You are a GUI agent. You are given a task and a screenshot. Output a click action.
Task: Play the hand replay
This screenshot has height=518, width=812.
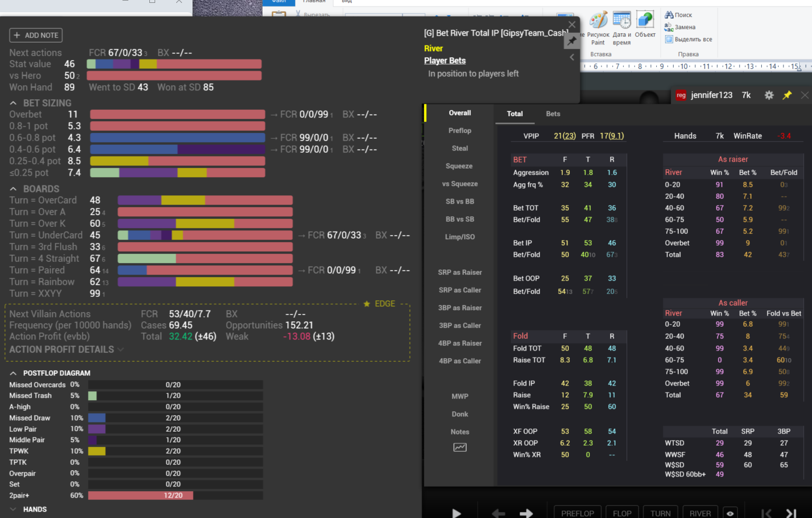(457, 513)
